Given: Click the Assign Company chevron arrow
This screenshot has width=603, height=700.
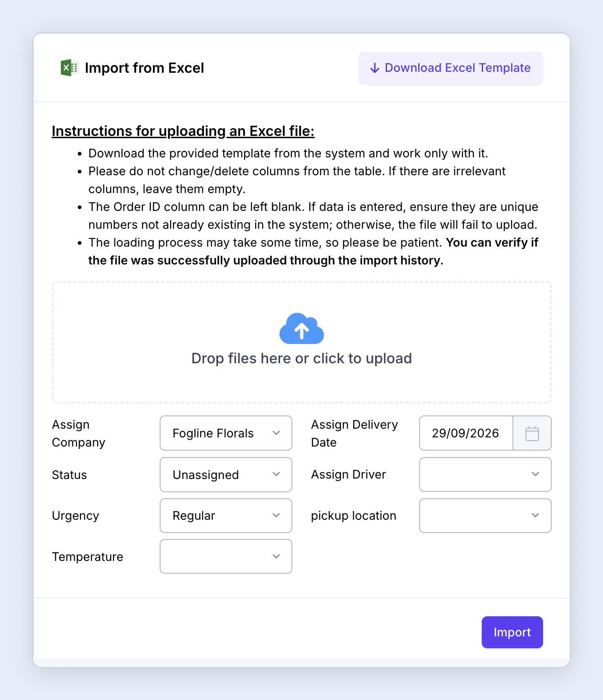Looking at the screenshot, I should pyautogui.click(x=276, y=433).
